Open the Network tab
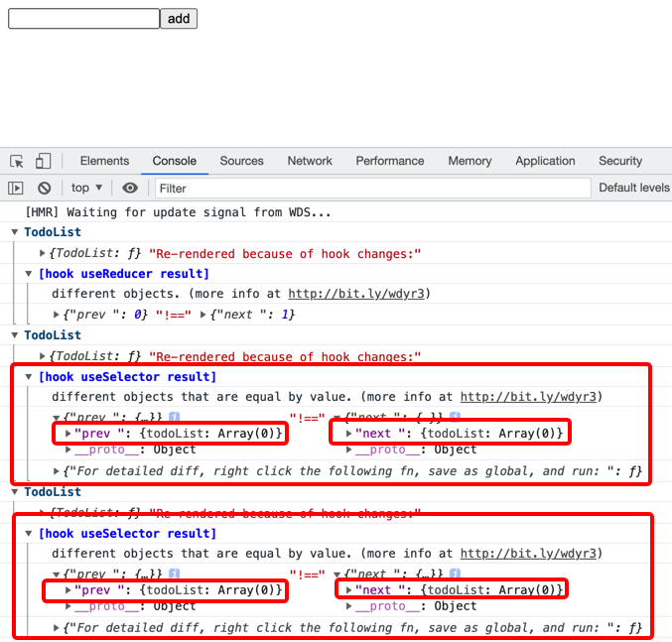672x642 pixels. [310, 161]
